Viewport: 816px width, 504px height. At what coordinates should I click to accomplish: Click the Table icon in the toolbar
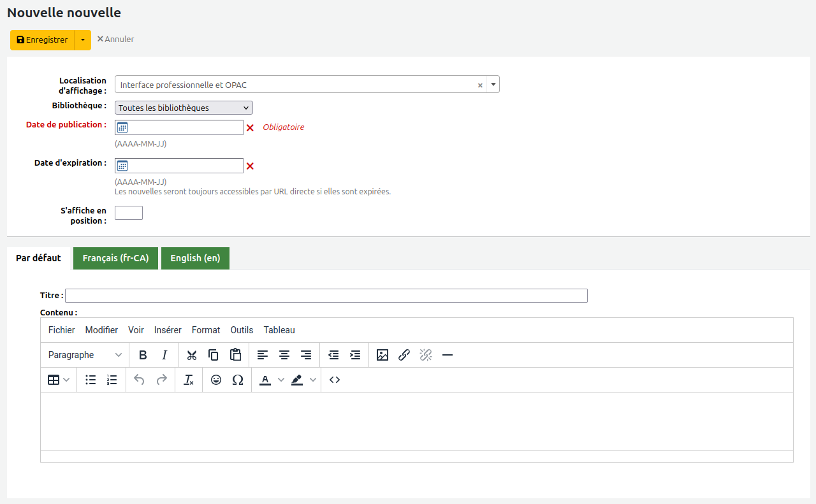pos(54,380)
